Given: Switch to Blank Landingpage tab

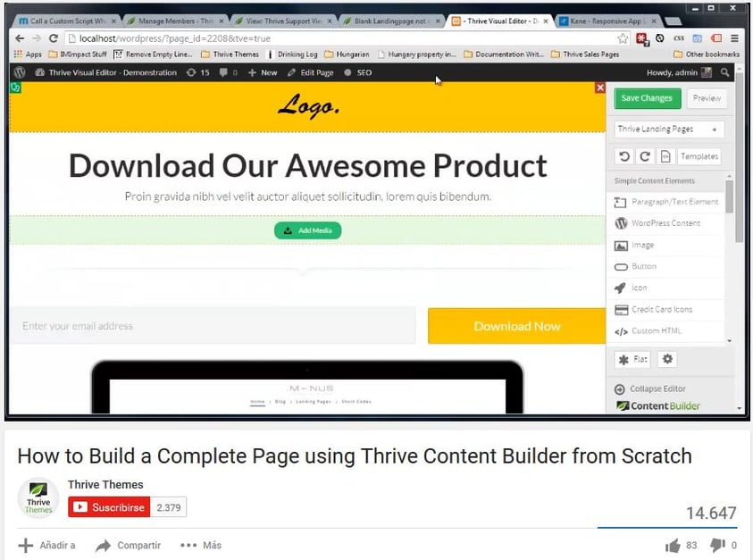Looking at the screenshot, I should click(x=391, y=21).
